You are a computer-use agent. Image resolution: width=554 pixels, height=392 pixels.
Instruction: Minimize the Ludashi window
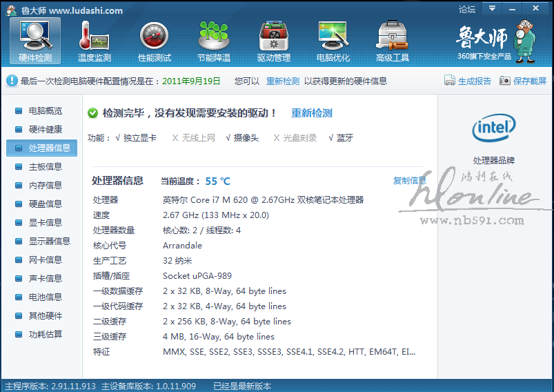click(512, 8)
